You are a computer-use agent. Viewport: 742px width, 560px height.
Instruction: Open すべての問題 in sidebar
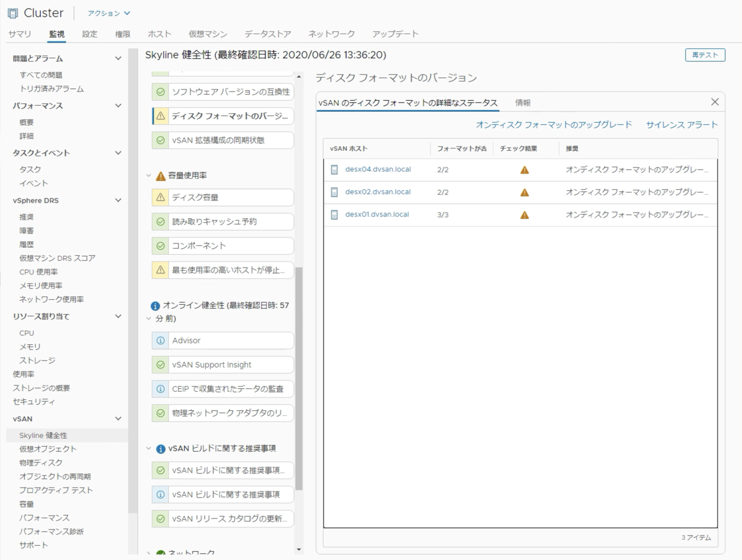tap(41, 75)
